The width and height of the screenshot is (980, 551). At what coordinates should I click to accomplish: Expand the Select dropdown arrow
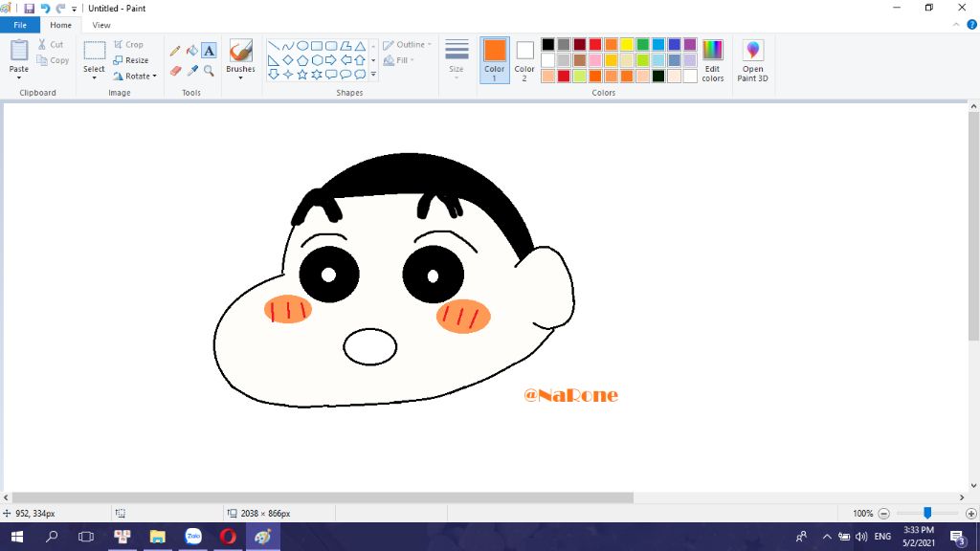pos(95,78)
